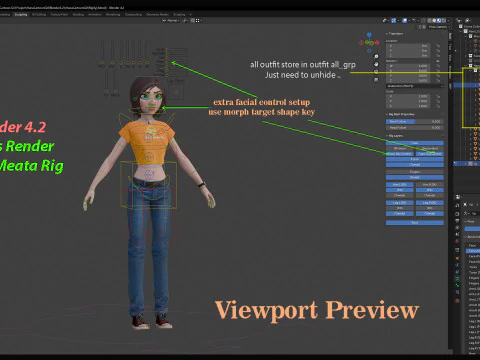
Task: Switch to the UV Editing workspace tab
Action: 39,14
